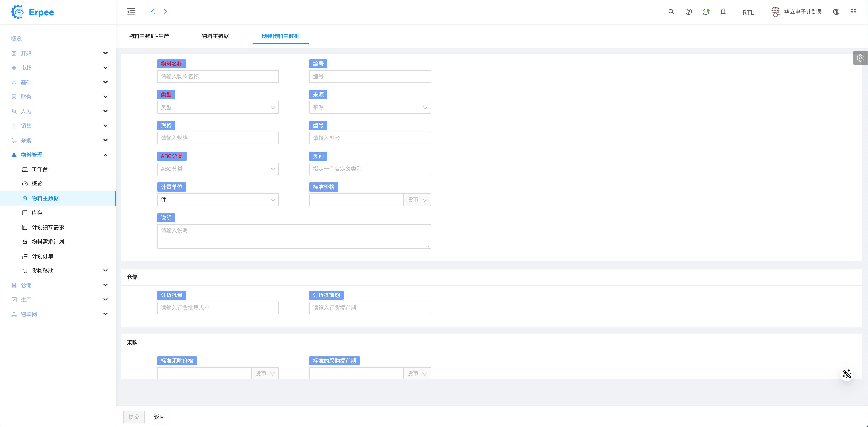Click the 物料名称 input field
The width and height of the screenshot is (868, 427).
218,77
